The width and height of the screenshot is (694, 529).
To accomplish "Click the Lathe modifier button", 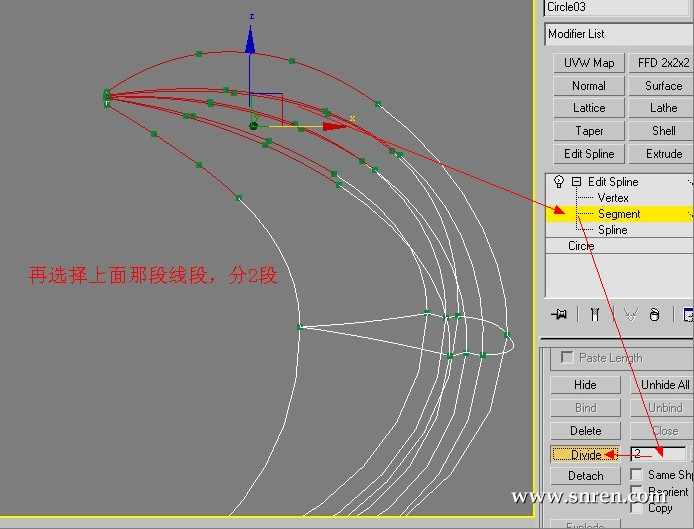I will [662, 108].
